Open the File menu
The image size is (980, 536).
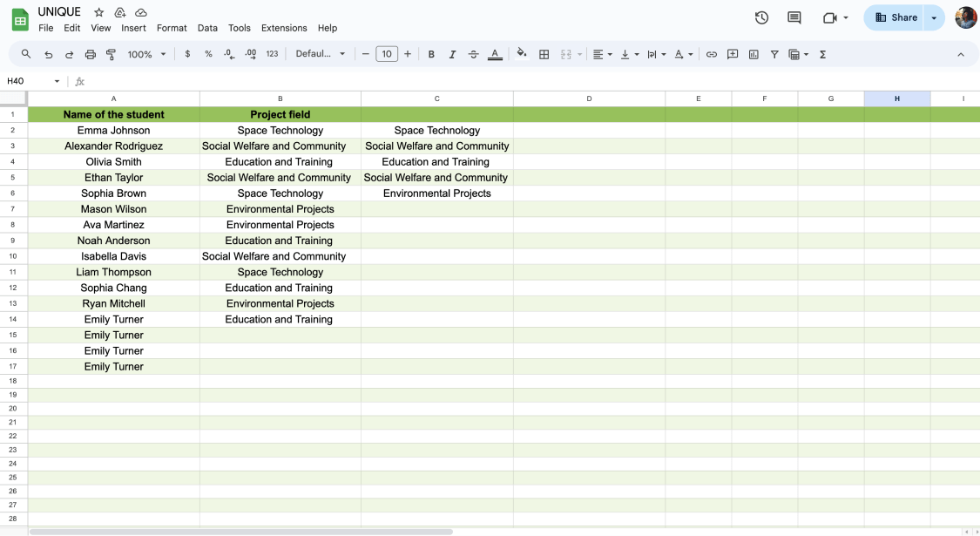coord(45,28)
